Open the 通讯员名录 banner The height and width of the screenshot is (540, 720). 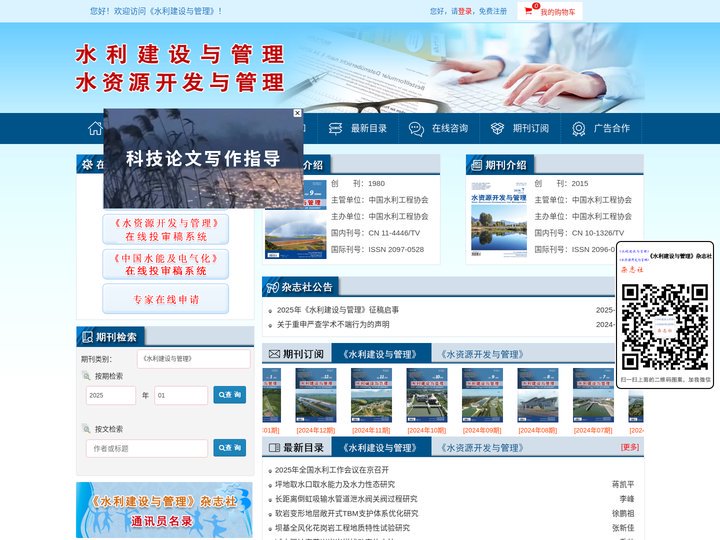tap(164, 510)
